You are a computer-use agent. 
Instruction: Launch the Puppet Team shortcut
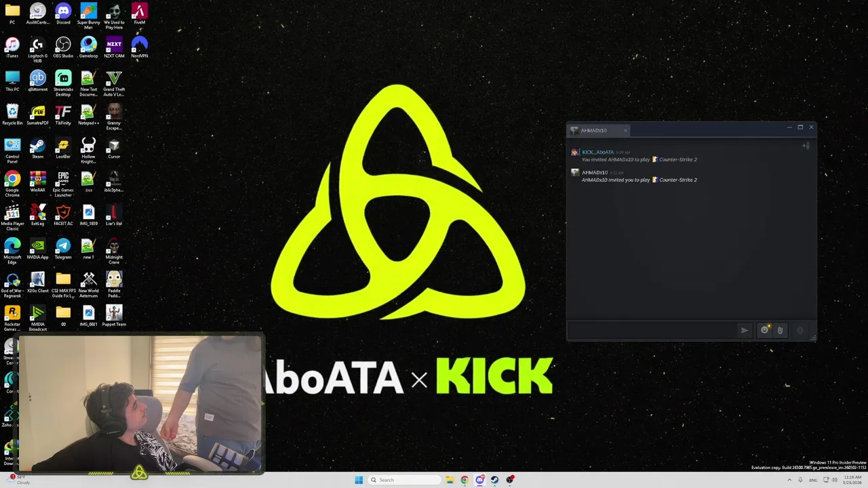coord(114,315)
